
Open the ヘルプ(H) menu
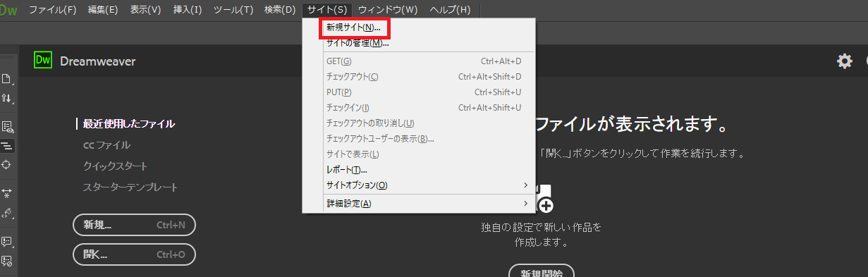pos(450,10)
